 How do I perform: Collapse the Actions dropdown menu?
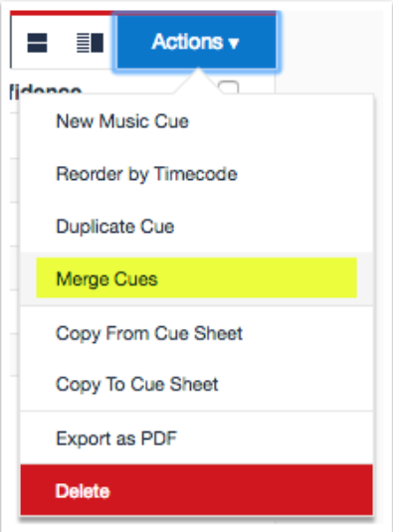196,42
